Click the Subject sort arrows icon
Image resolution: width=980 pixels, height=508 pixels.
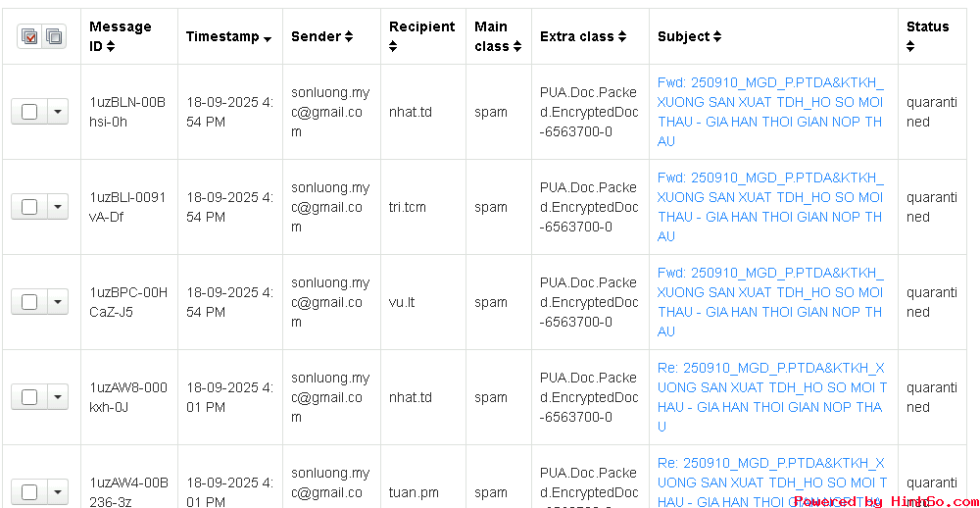click(716, 37)
